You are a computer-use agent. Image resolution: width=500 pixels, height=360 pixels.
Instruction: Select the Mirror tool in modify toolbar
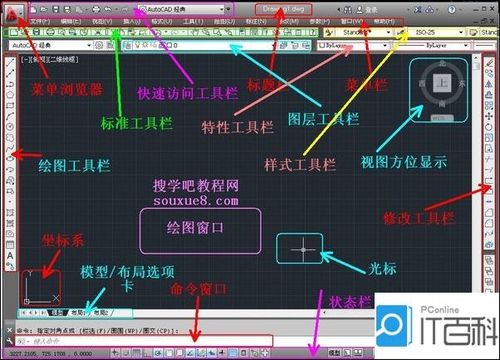pyautogui.click(x=489, y=84)
